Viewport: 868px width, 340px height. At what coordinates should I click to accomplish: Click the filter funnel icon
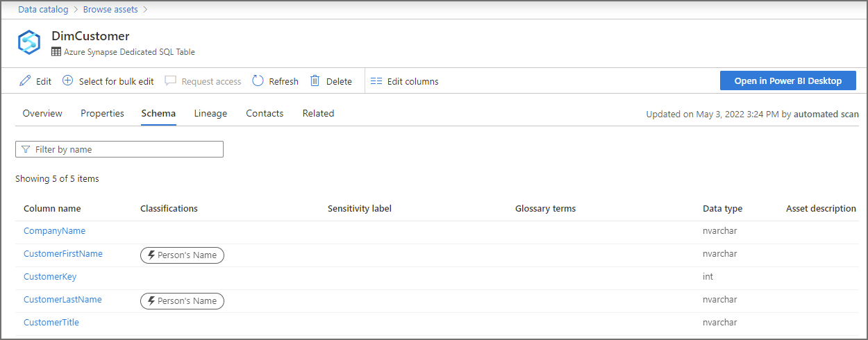coord(26,149)
